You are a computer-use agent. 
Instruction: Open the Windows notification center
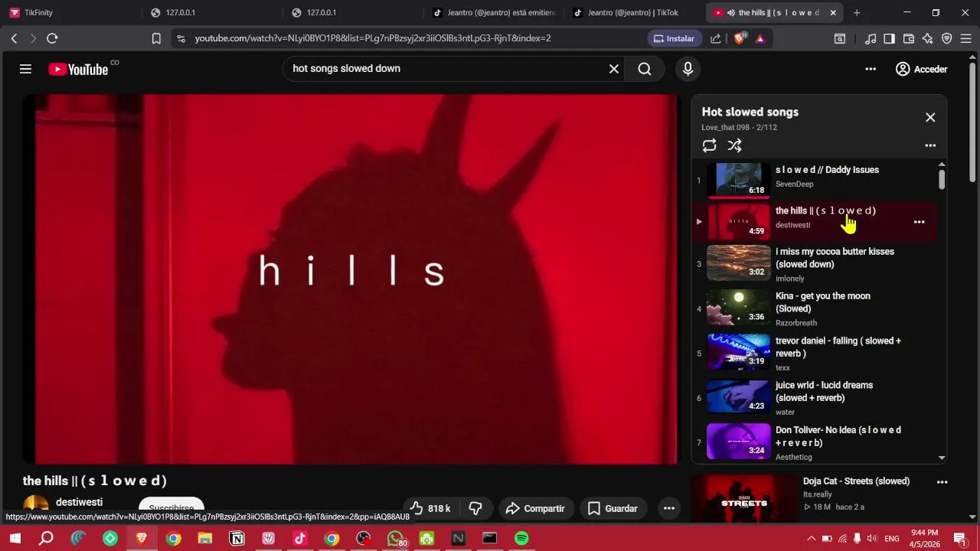tap(960, 539)
